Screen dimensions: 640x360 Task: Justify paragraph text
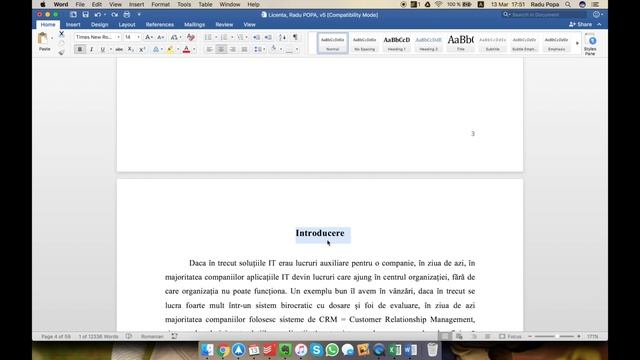pyautogui.click(x=244, y=49)
